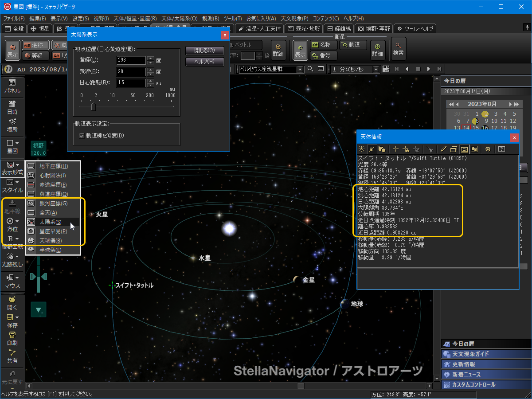This screenshot has width=532, height=399.
Task: Toggle the 衛星 表示 button
Action: click(301, 50)
